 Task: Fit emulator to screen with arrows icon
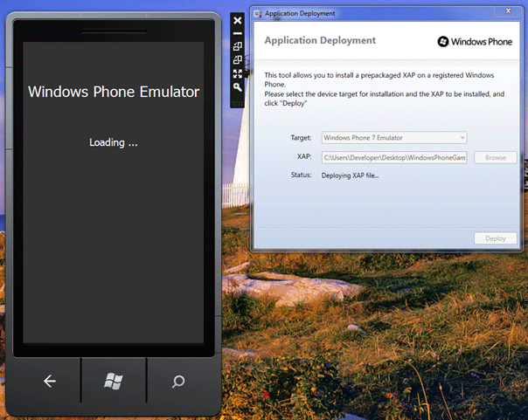click(x=238, y=73)
